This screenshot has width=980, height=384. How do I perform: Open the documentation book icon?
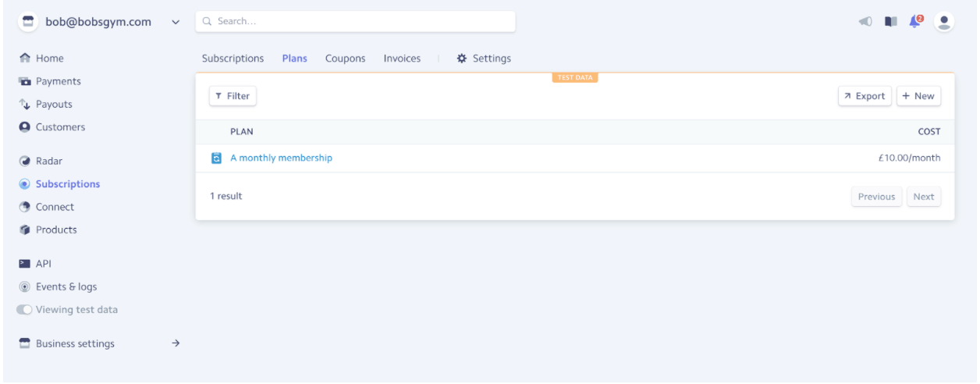tap(890, 22)
